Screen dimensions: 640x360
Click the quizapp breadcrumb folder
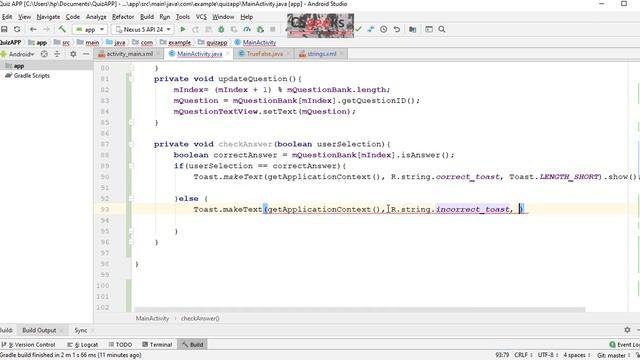click(x=213, y=42)
